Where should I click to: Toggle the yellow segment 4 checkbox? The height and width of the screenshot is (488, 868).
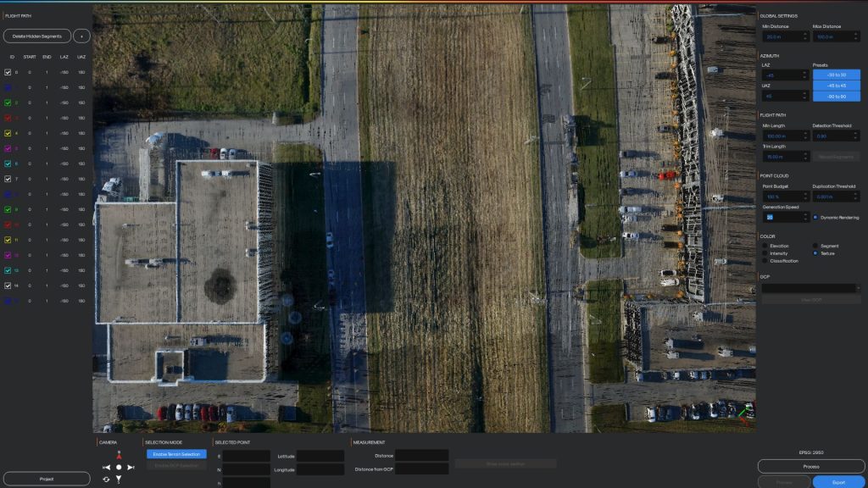[8, 134]
